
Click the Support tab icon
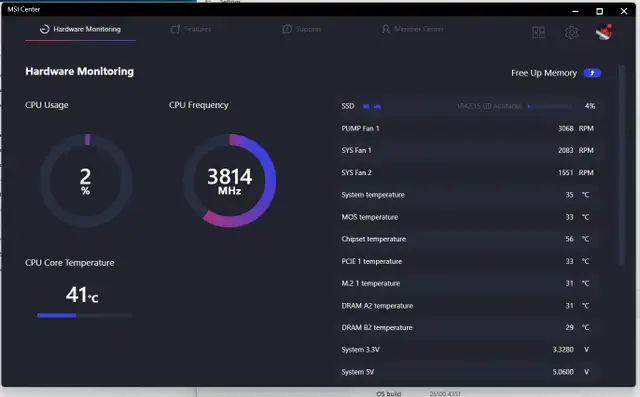[x=287, y=29]
